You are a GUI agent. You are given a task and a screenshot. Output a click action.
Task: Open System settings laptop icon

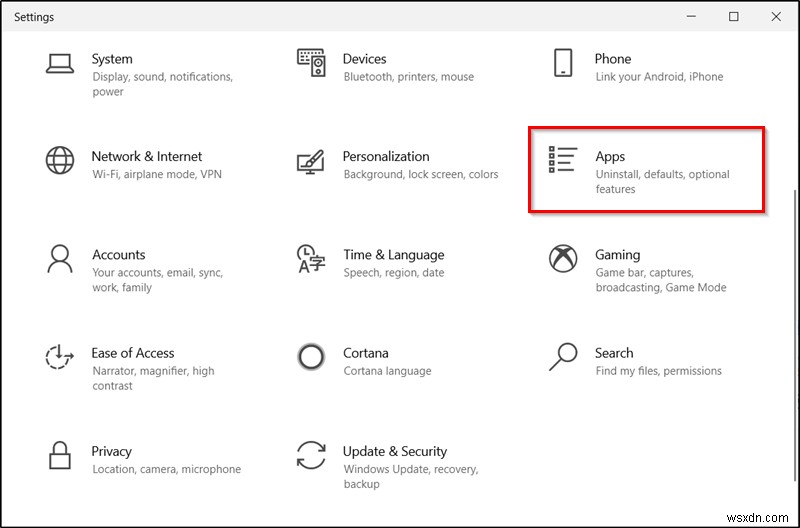[60, 64]
